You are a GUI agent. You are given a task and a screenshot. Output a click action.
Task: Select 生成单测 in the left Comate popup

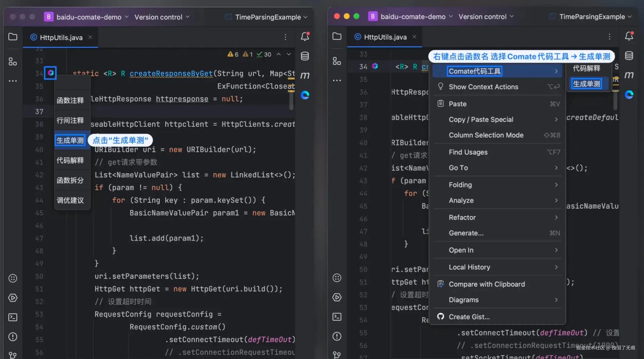(70, 140)
